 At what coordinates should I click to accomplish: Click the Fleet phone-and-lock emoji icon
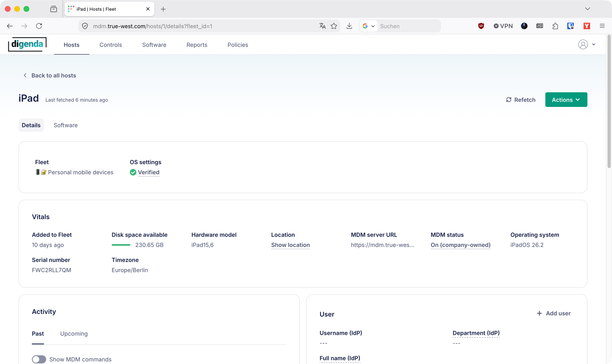tap(41, 172)
